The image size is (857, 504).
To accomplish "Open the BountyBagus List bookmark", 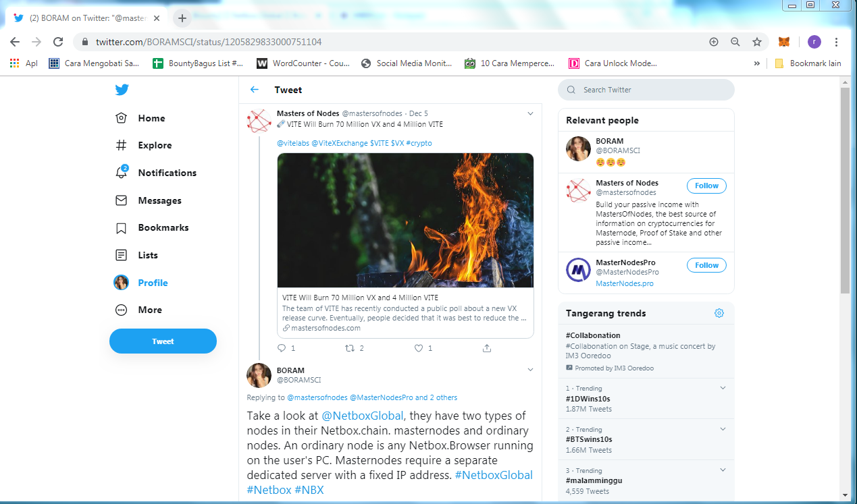I will click(x=198, y=63).
